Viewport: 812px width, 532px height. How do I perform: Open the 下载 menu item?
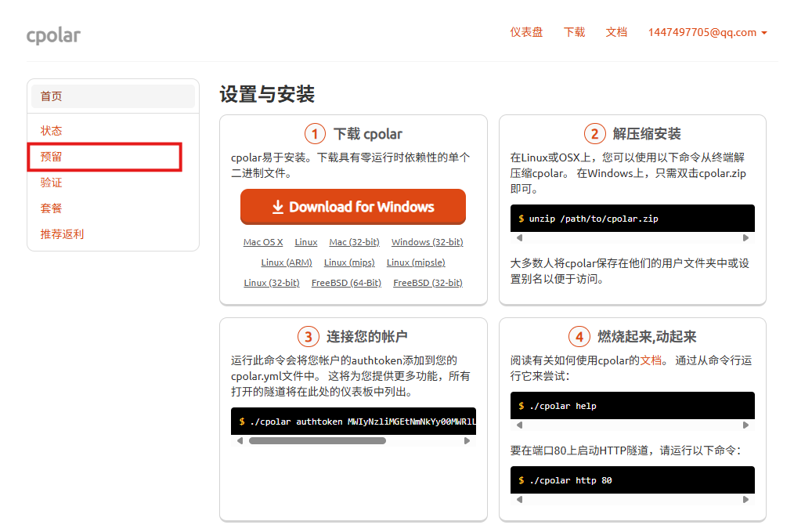574,32
